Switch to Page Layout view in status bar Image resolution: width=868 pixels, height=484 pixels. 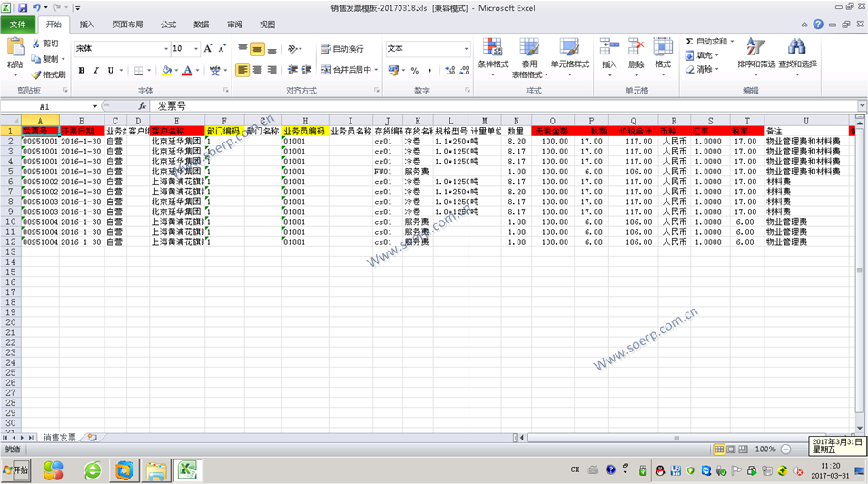click(731, 449)
